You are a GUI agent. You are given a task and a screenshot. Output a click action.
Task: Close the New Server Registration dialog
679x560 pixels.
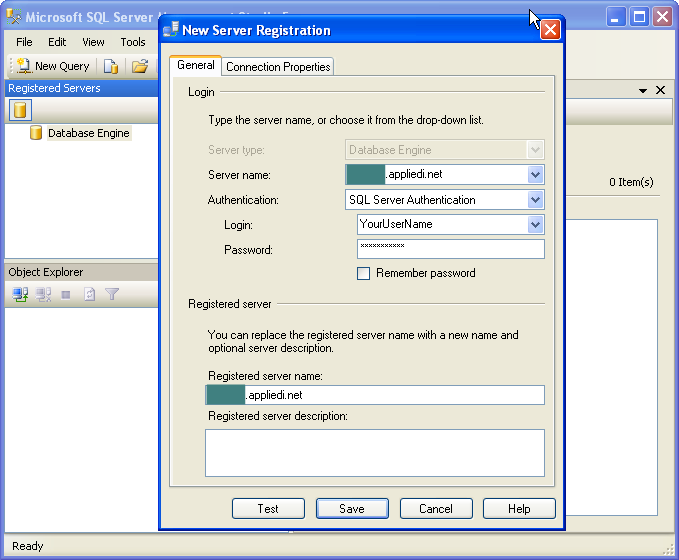click(x=550, y=30)
